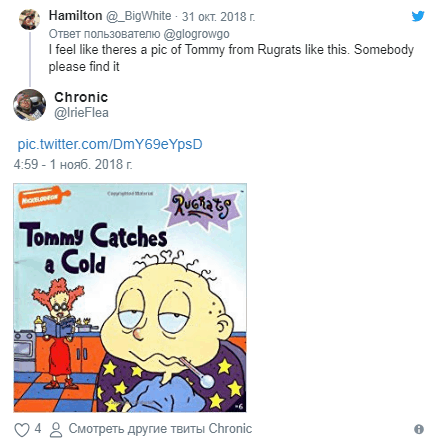Screen dimensions: 434x448
Task: Open the info circle icon
Action: tap(419, 429)
